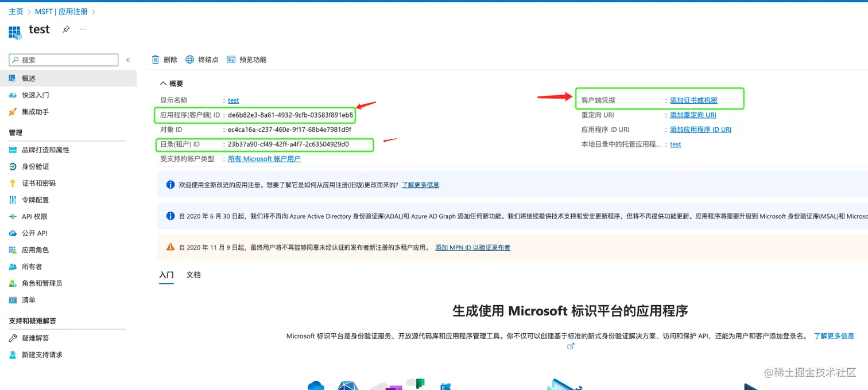Click the trash icon for 删除
The image size is (868, 390).
point(155,60)
